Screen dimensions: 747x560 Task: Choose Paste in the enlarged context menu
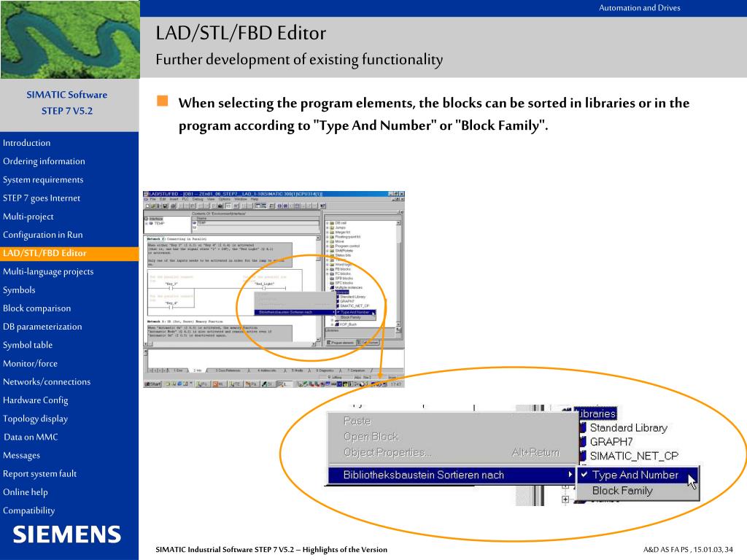357,421
